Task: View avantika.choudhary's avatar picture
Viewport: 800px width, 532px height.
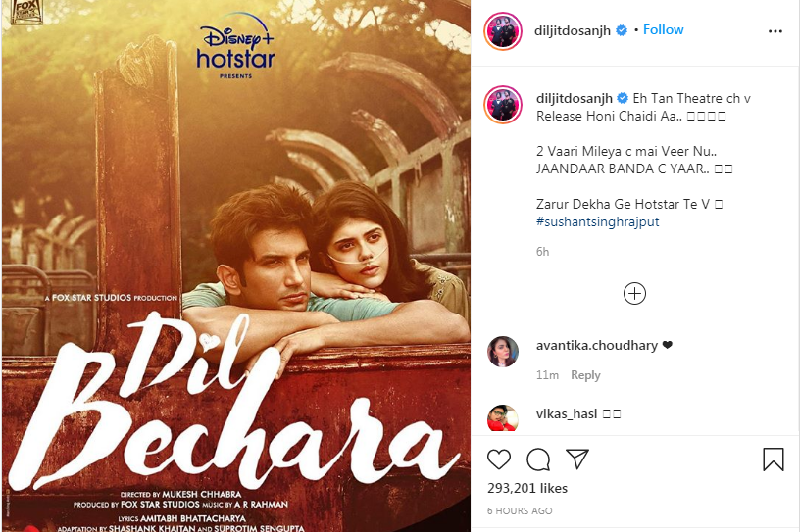Action: pos(503,352)
